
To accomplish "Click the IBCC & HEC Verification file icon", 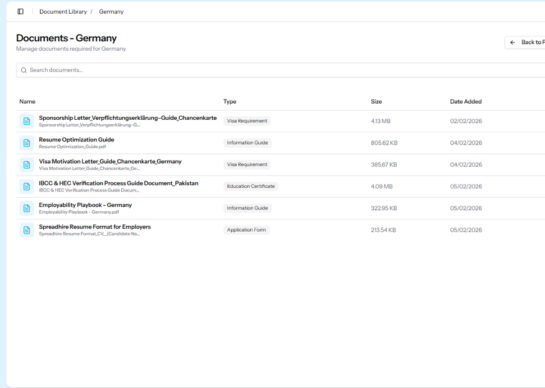I will click(x=27, y=187).
